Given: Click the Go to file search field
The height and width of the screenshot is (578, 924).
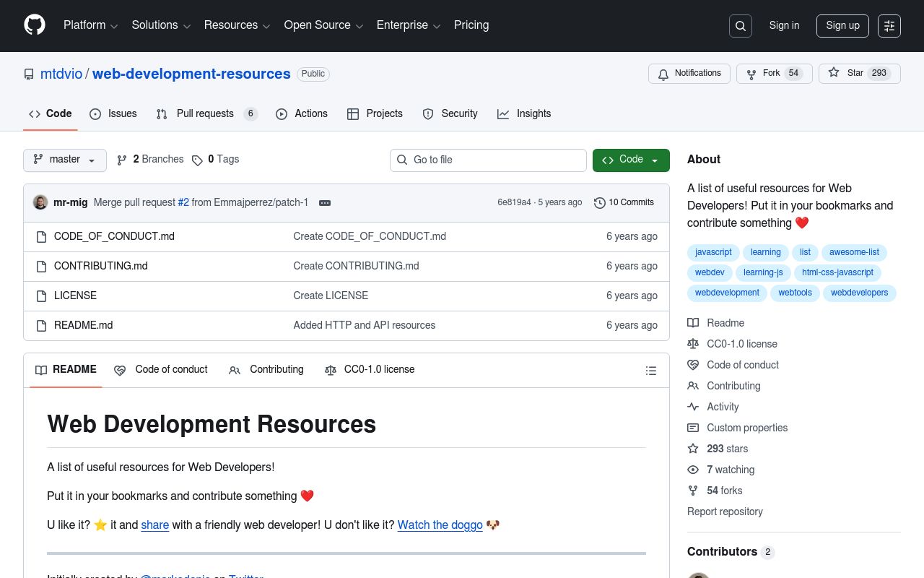Looking at the screenshot, I should tap(488, 160).
